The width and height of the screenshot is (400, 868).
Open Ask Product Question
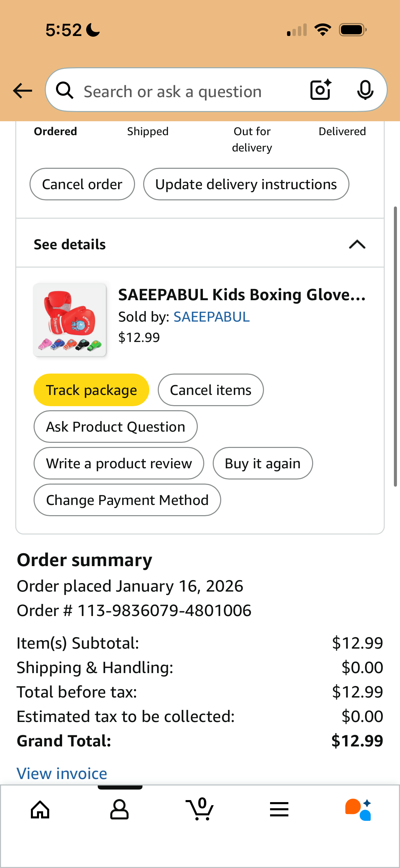point(115,427)
